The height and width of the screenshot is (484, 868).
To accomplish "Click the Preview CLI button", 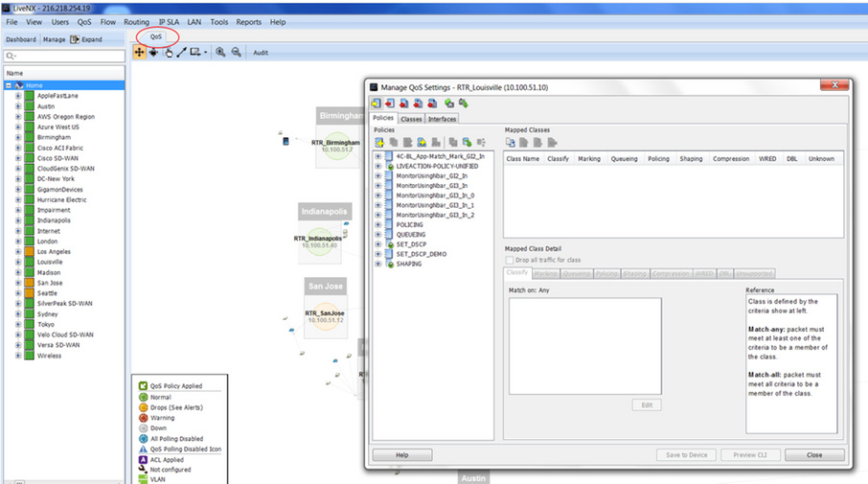I will pyautogui.click(x=750, y=454).
